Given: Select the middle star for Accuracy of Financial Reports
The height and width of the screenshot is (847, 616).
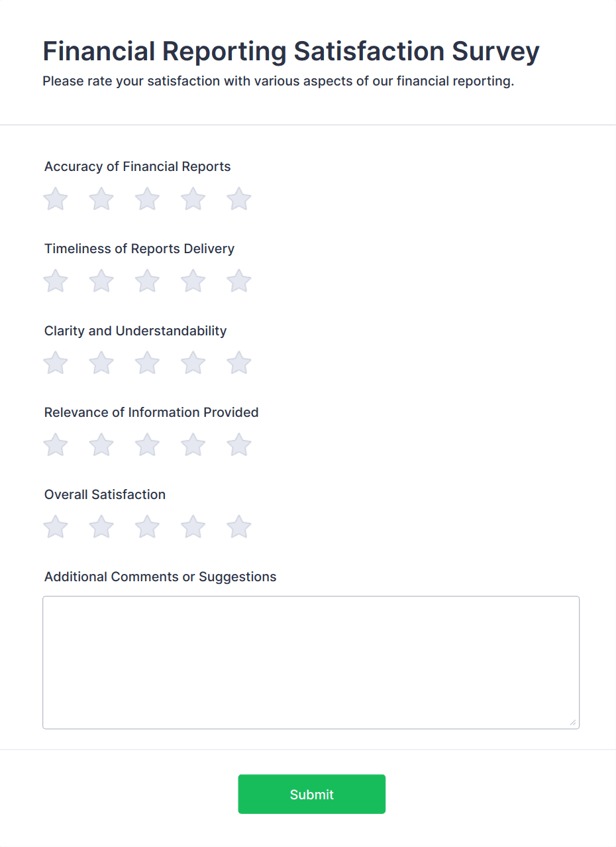Looking at the screenshot, I should 147,199.
